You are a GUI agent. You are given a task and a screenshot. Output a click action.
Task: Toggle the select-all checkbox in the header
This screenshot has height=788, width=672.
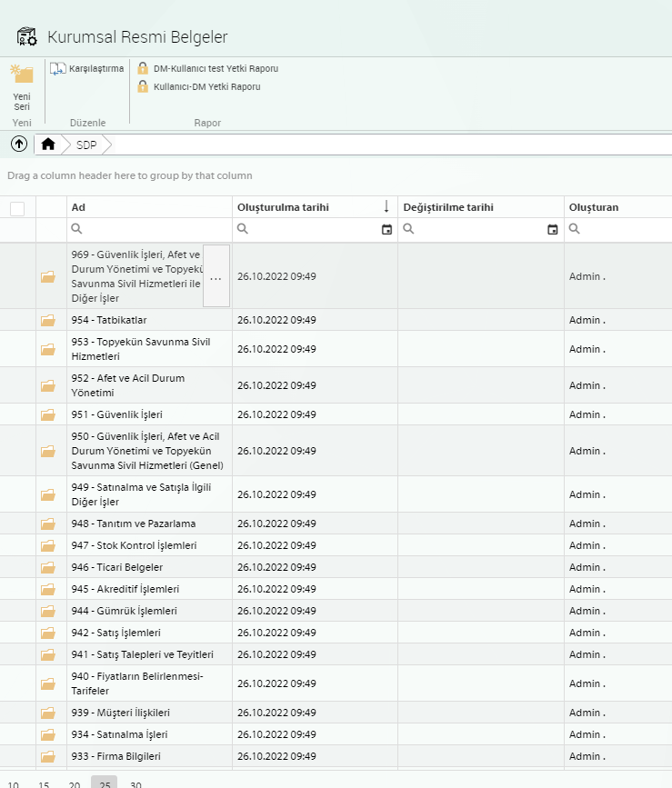tap(17, 208)
